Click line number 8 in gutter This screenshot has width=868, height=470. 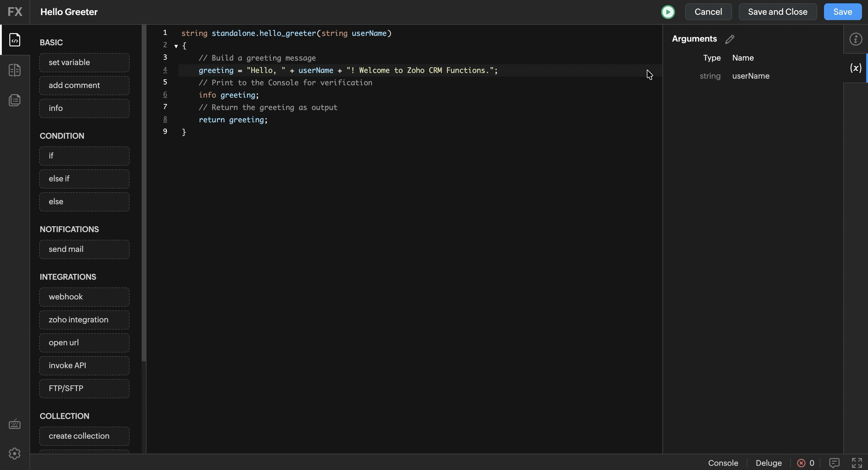click(165, 119)
